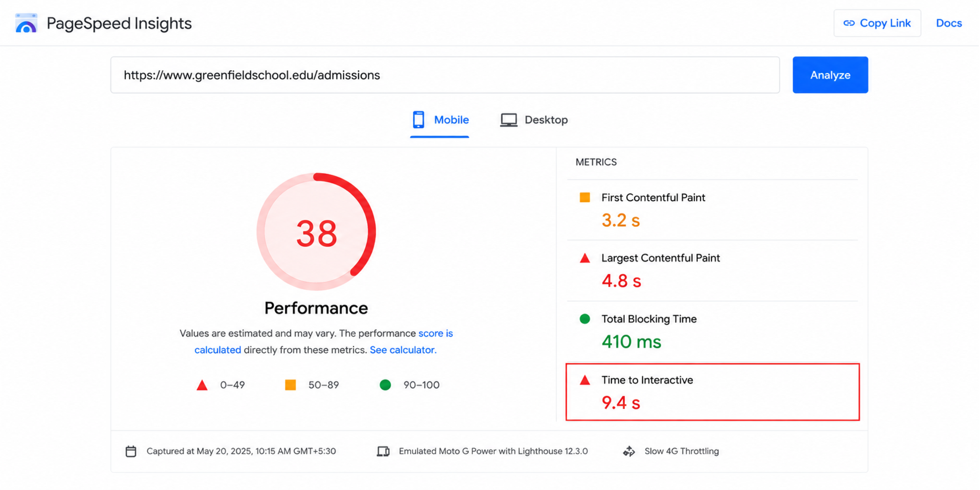Click the 9.4 s metric value
The width and height of the screenshot is (980, 490).
click(621, 403)
